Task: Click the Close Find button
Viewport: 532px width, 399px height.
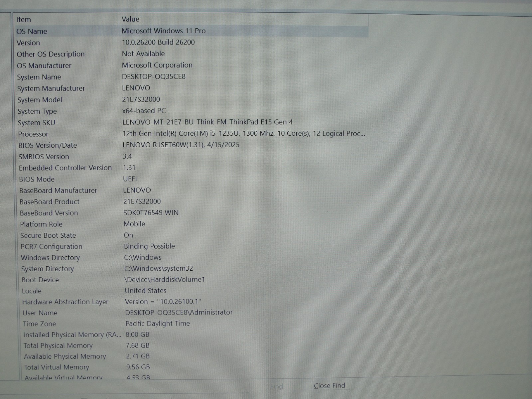Action: click(329, 386)
